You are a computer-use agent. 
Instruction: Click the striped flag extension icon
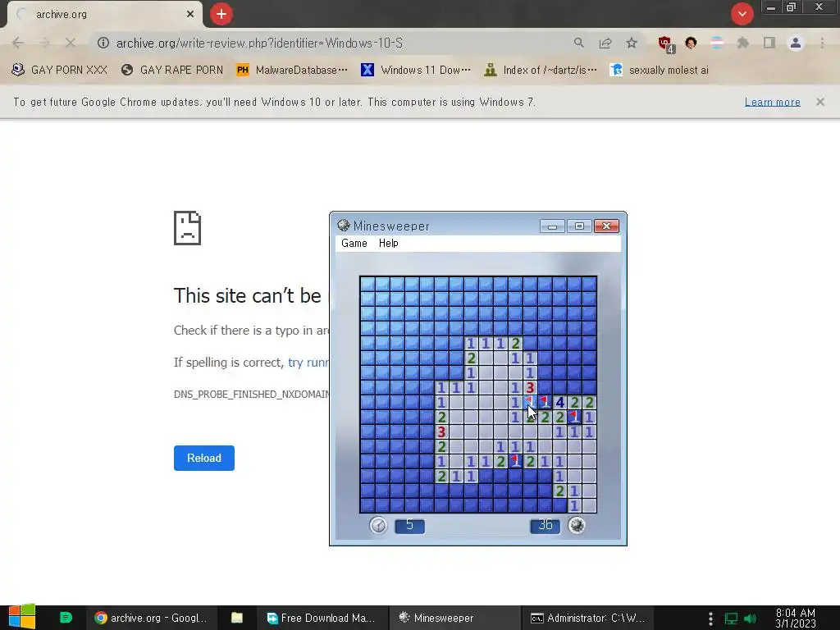point(717,43)
